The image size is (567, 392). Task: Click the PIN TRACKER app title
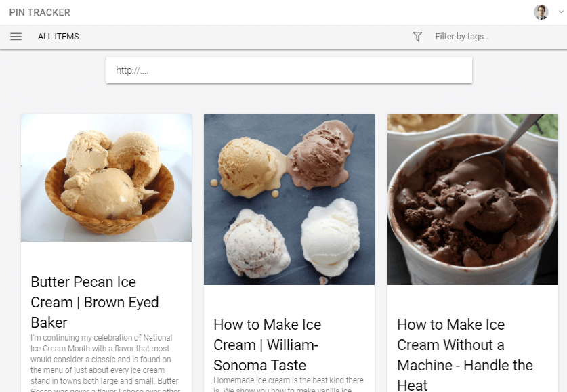(x=40, y=12)
